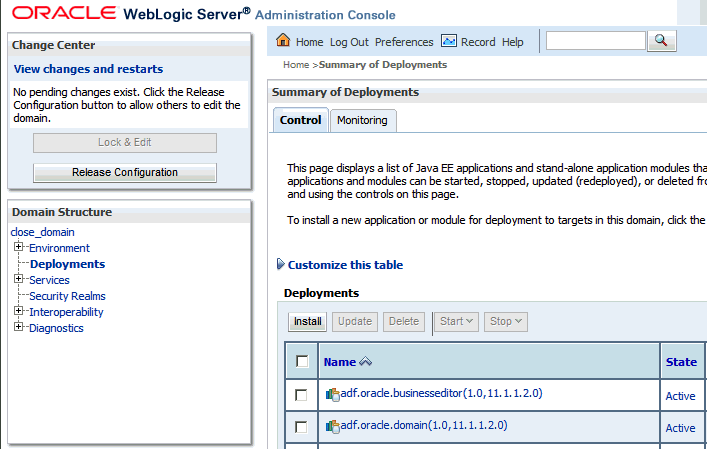Check the adf.oracle.businesseditor row checkbox
Screen dimensions: 707x449
(301, 396)
